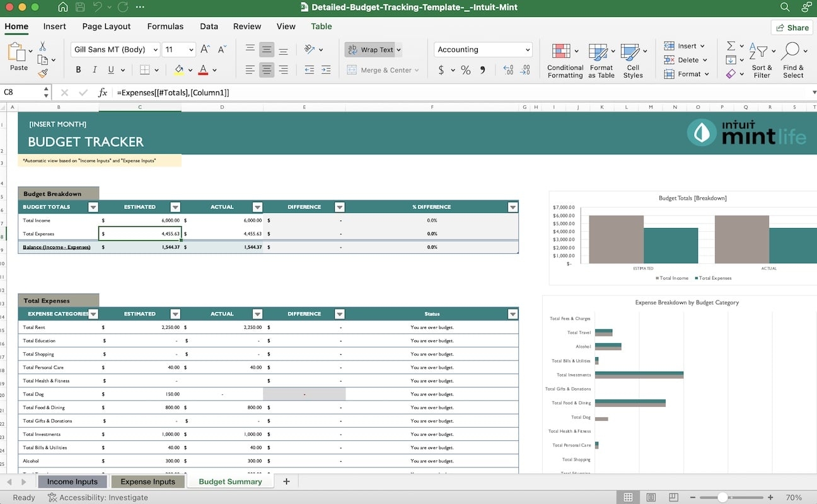The width and height of the screenshot is (817, 504).
Task: Switch to the Expense Inputs sheet
Action: [148, 481]
